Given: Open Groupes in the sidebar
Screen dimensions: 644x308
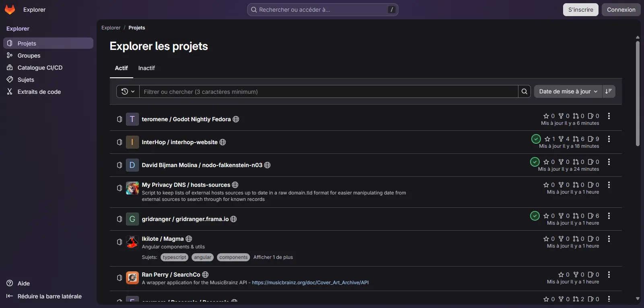Looking at the screenshot, I should click(x=48, y=55).
